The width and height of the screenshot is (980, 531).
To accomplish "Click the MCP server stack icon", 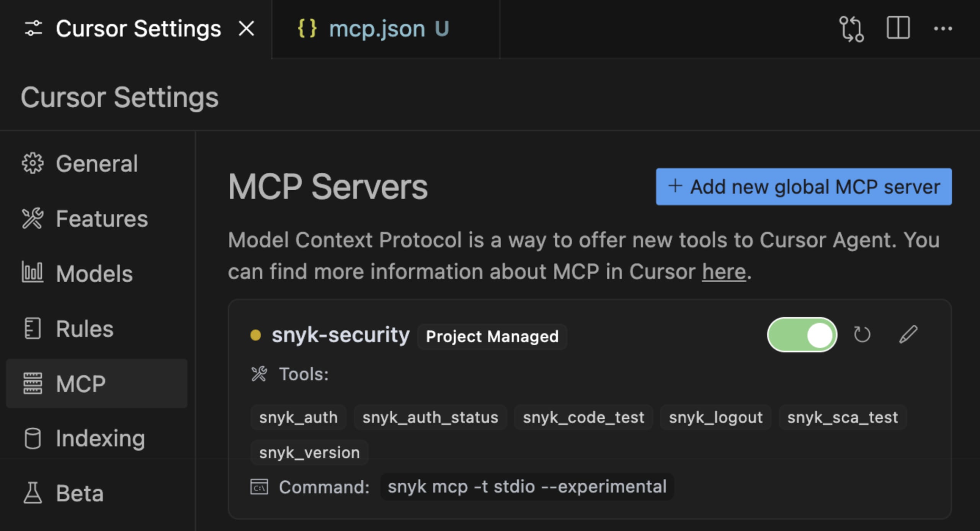I will pos(33,383).
